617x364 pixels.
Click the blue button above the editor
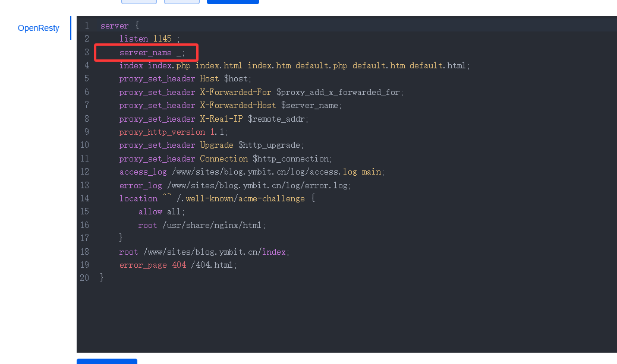pos(232,2)
